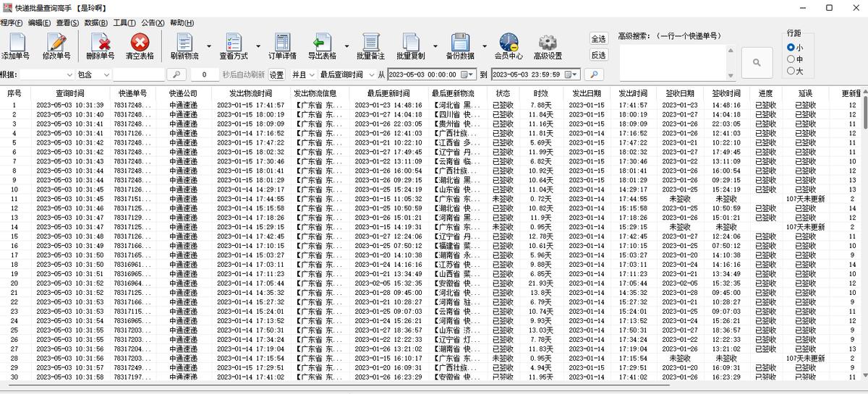Expand the arrow beside 备份数据
Screen dimensions: 868x394
click(x=484, y=46)
